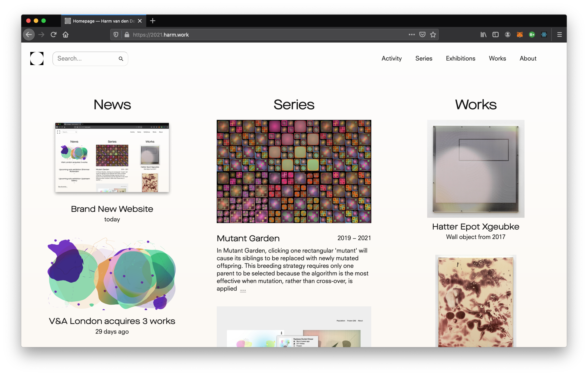The image size is (588, 375).
Task: Save page to Pocket icon
Action: [x=422, y=35]
